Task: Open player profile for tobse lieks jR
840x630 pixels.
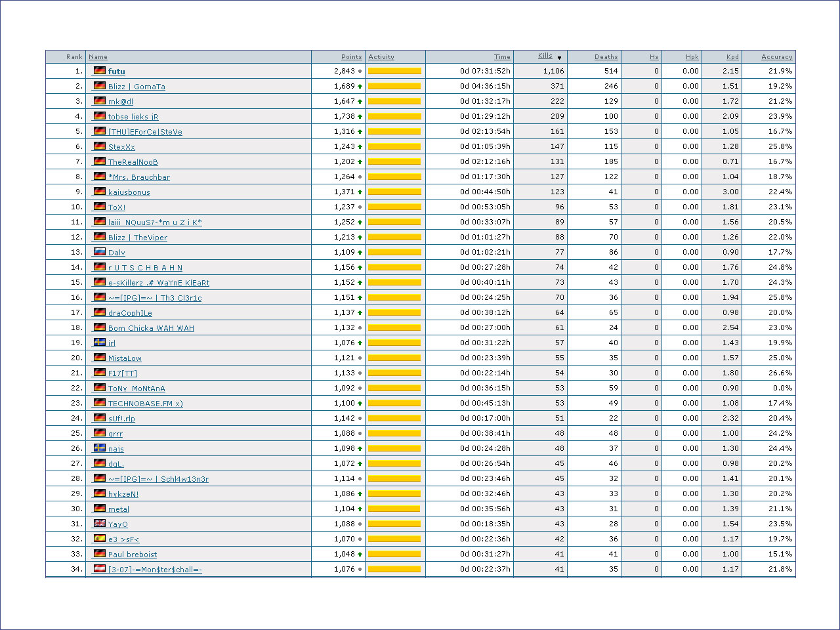Action: pyautogui.click(x=133, y=117)
